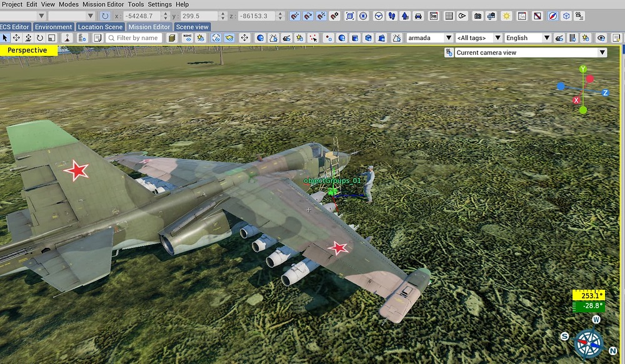This screenshot has width=625, height=364.
Task: Select the car drive mode icon
Action: pos(418,16)
